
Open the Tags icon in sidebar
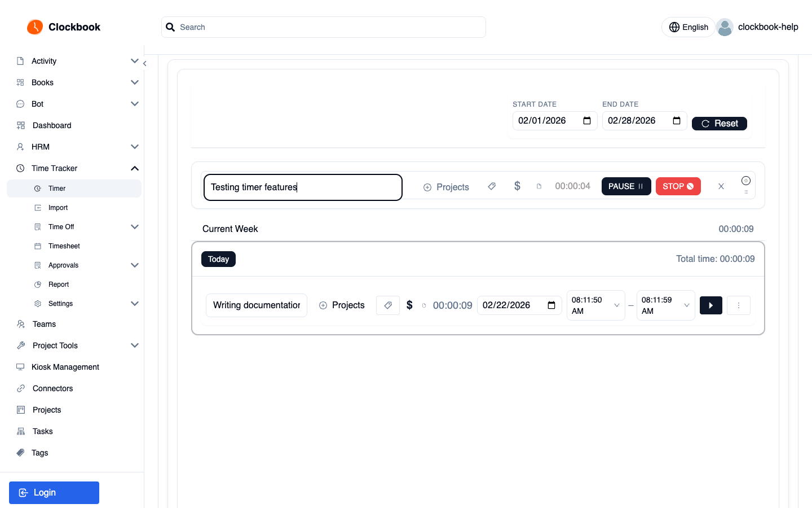pos(20,453)
